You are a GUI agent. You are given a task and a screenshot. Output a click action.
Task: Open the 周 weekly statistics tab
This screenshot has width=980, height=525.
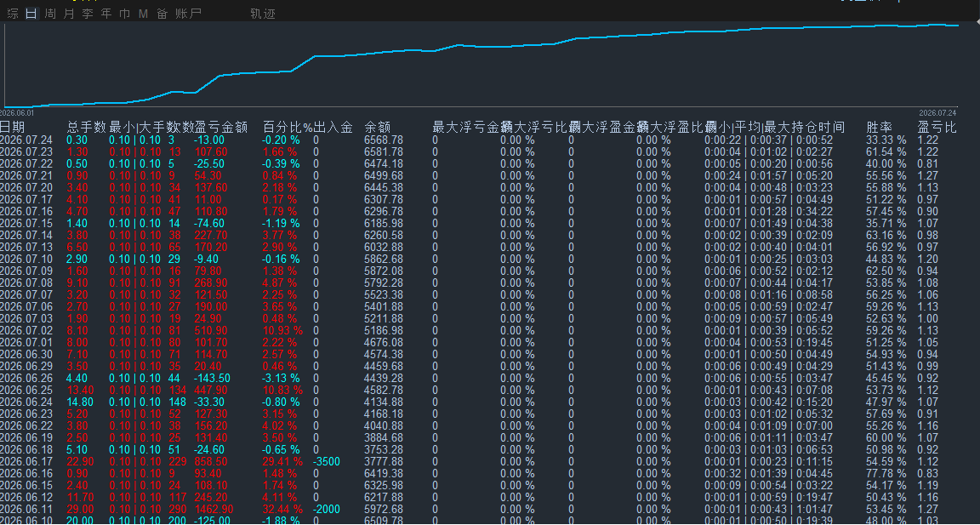click(50, 14)
